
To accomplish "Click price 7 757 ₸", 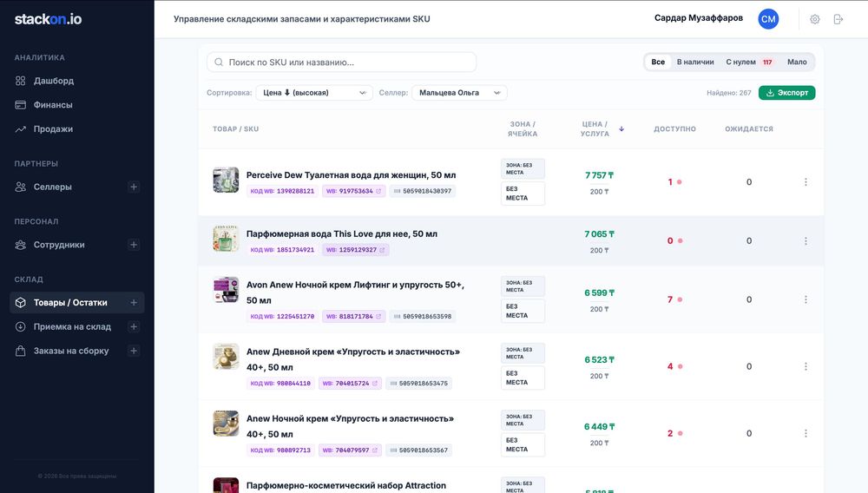I will [599, 175].
